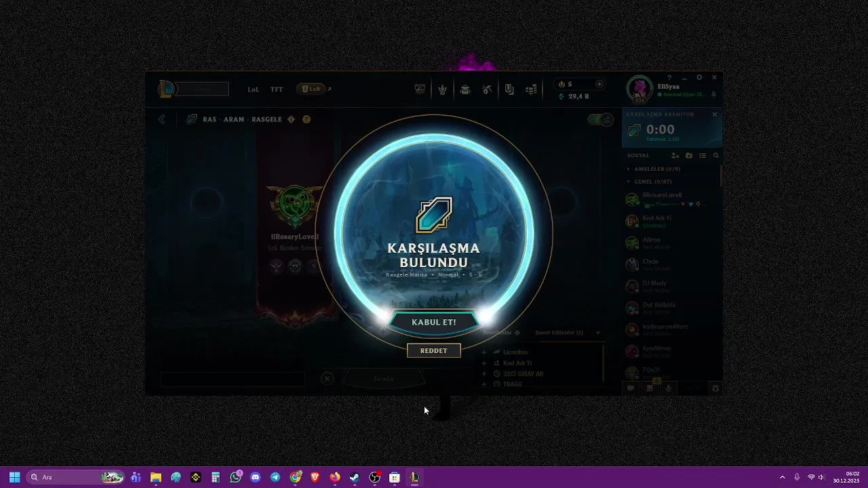Search friends with the magnifier icon
The image size is (868, 488).
tap(715, 156)
